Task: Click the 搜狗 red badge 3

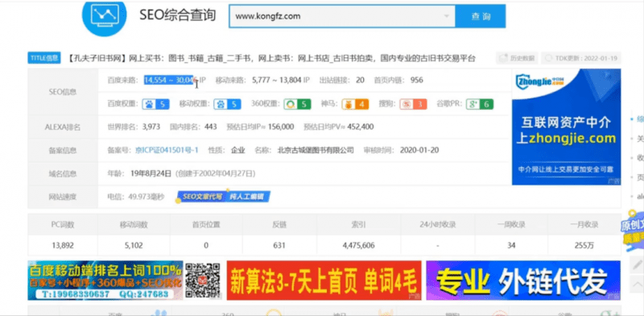Action: pos(413,104)
